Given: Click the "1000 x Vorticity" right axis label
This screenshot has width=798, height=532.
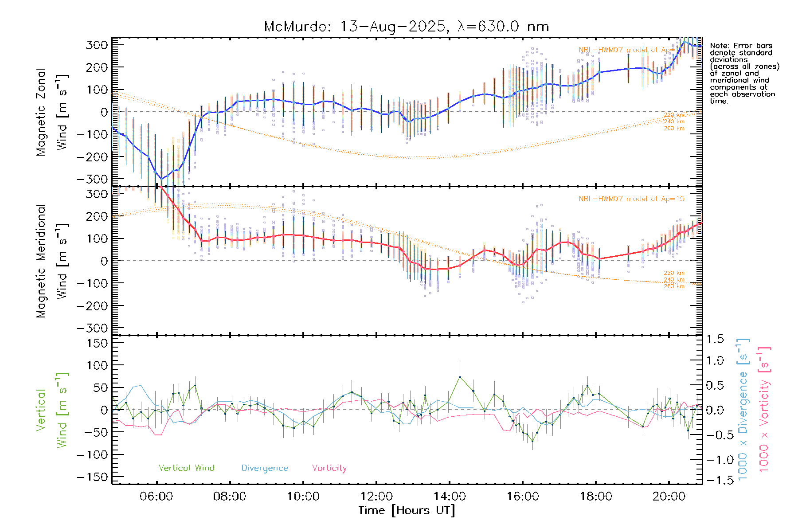Looking at the screenshot, I should coord(764,410).
